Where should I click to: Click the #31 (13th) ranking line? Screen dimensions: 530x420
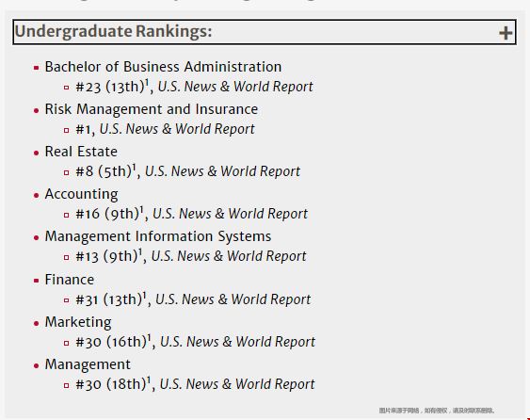193,299
